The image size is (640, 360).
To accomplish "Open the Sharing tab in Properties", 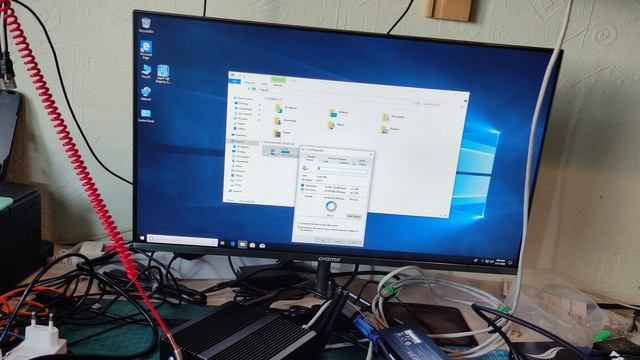I will [363, 164].
